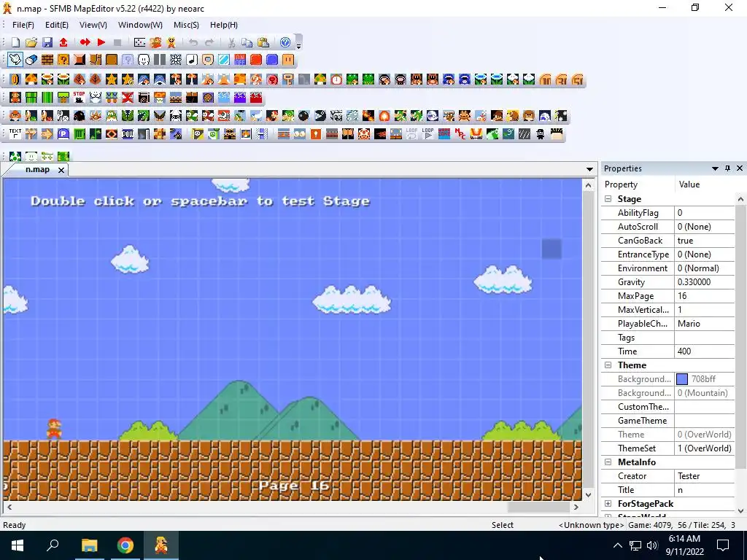Click the Creator value Tester

[x=705, y=476]
